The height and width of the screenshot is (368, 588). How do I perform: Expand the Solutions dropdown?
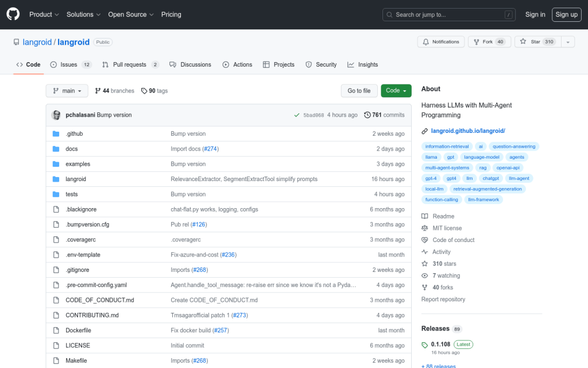point(83,14)
